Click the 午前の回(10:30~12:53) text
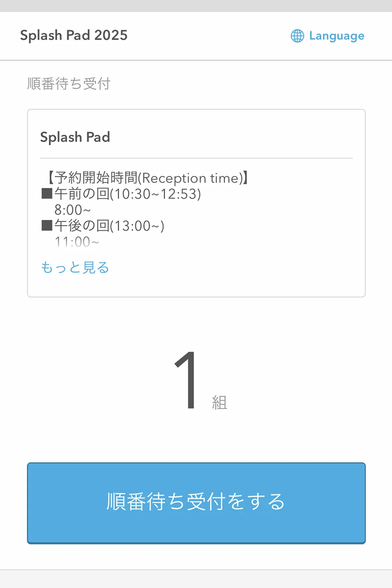Viewport: 392px width, 588px height. pos(127,194)
